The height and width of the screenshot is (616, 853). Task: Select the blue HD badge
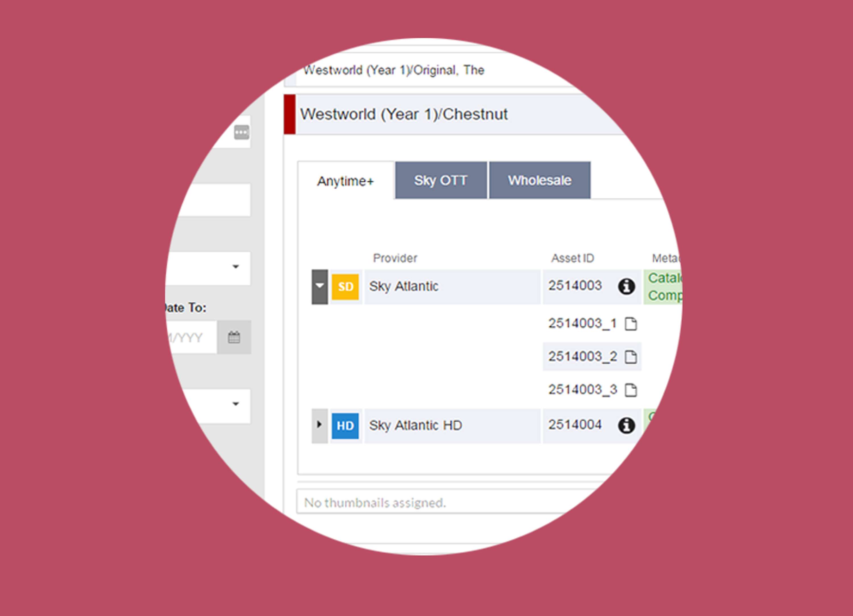click(x=345, y=426)
